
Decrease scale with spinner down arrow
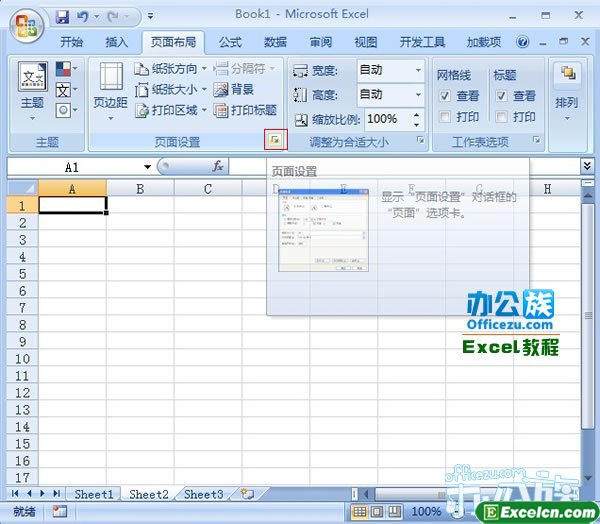(x=416, y=125)
